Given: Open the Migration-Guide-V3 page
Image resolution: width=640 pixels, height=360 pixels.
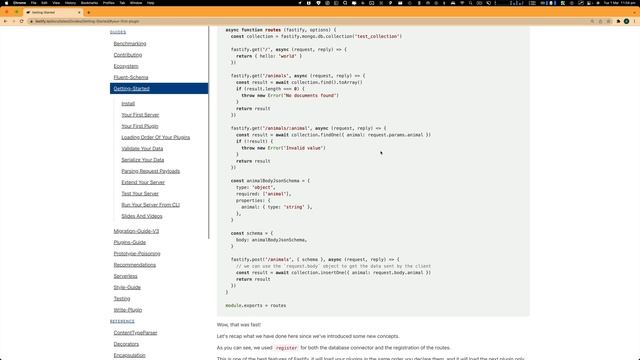Looking at the screenshot, I should pyautogui.click(x=136, y=231).
